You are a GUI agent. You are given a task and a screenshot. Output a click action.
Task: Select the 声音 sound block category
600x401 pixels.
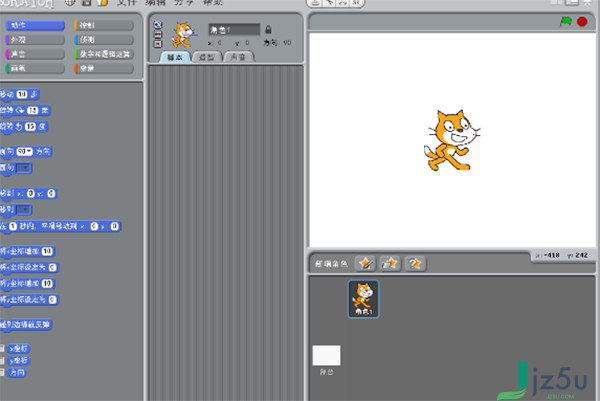(35, 54)
